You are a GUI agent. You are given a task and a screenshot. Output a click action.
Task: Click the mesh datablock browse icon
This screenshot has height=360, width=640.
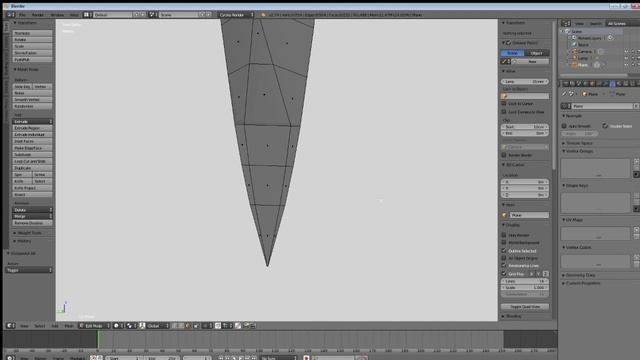(565, 106)
